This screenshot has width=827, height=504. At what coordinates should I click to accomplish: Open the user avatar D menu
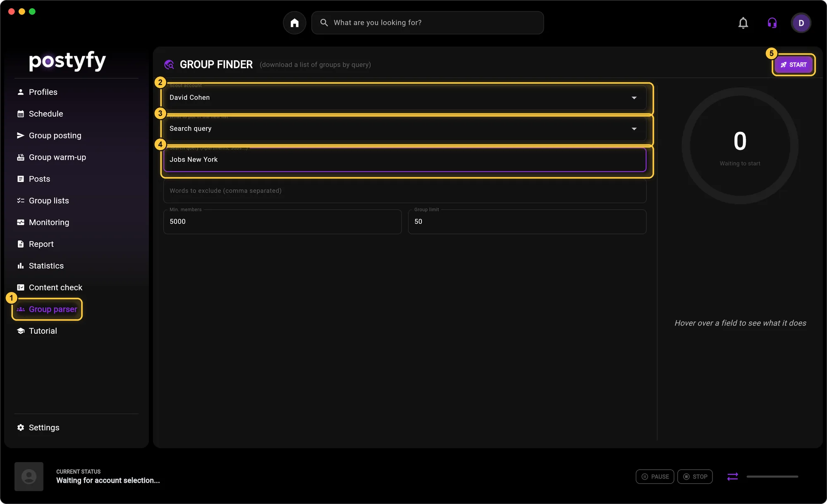point(801,23)
